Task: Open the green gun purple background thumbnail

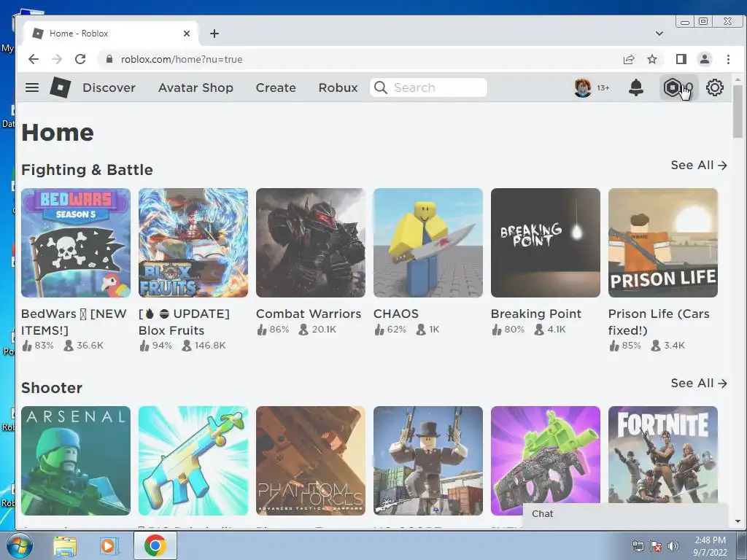Action: [x=546, y=455]
